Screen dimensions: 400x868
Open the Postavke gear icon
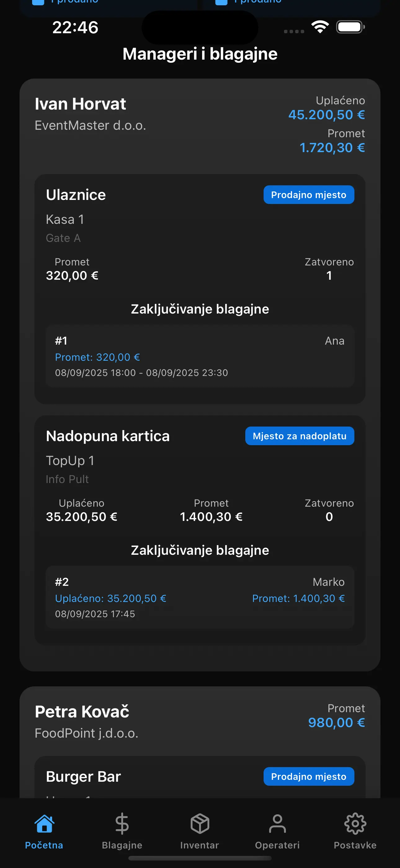355,824
